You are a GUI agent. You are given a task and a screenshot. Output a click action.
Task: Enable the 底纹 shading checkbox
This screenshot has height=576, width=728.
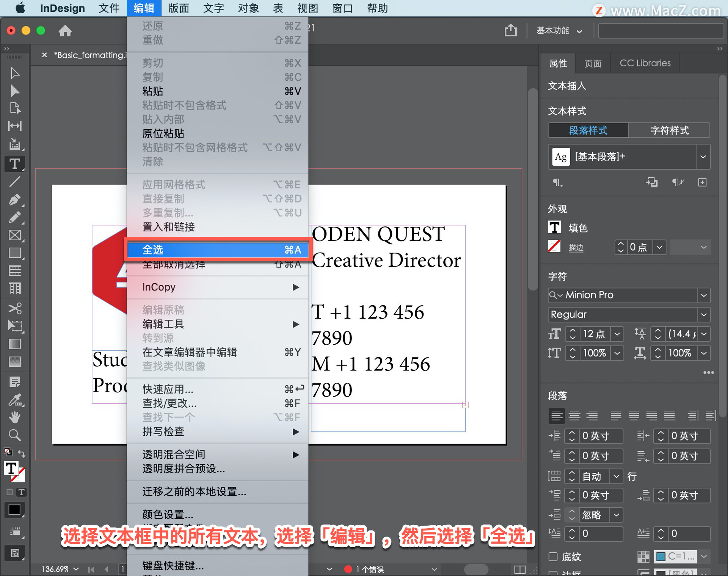coord(553,557)
